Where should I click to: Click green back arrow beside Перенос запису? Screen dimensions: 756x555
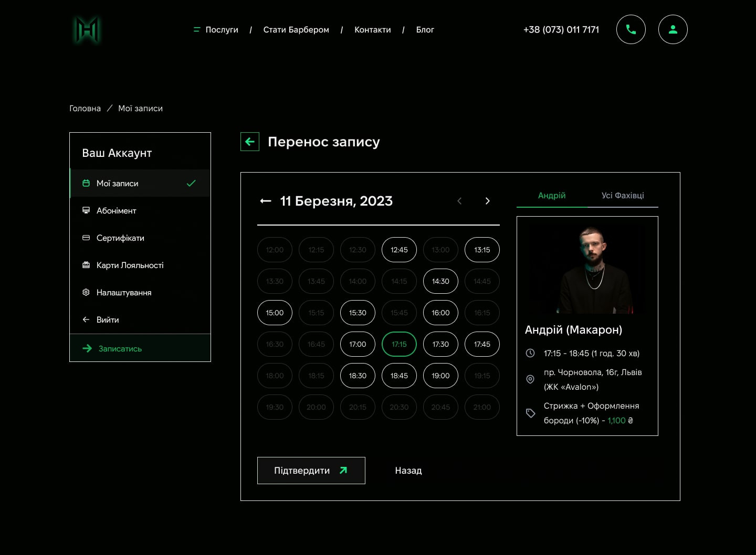click(x=250, y=142)
